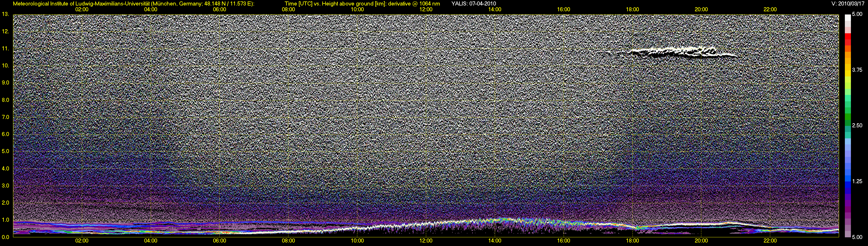Click the 8.0 height axis label
The width and height of the screenshot is (868, 246).
coord(5,100)
